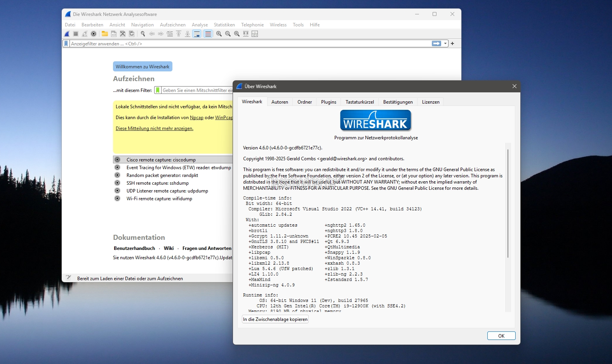Toggle auto-scroll during live capture
Screen dimensions: 612x364
(197, 34)
